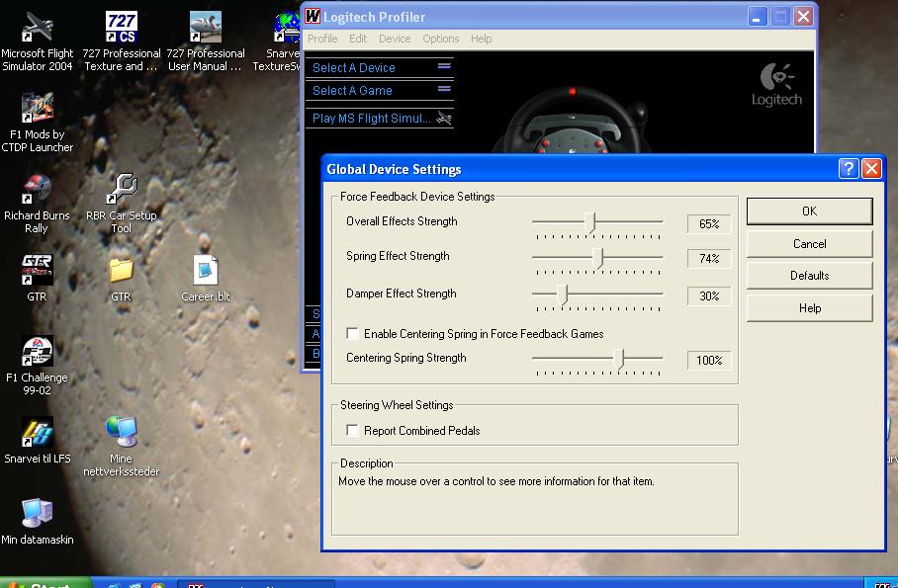
Task: Click the 74% Spring Effect value field
Action: pyautogui.click(x=709, y=259)
